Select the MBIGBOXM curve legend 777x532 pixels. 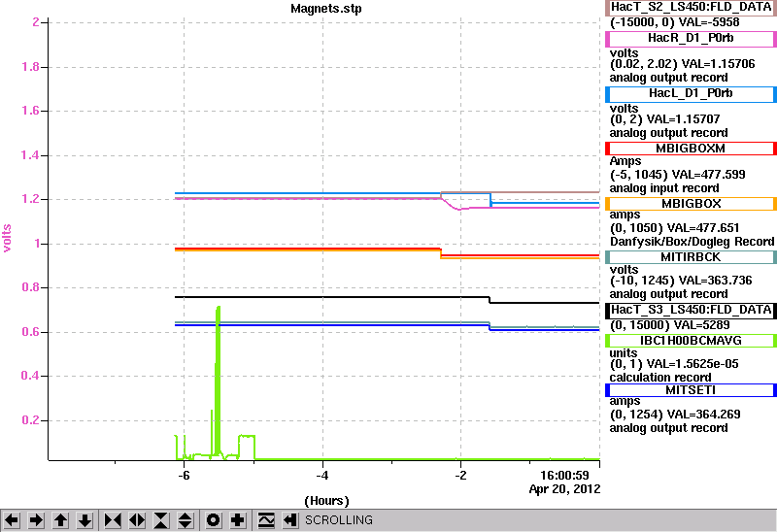pyautogui.click(x=691, y=149)
